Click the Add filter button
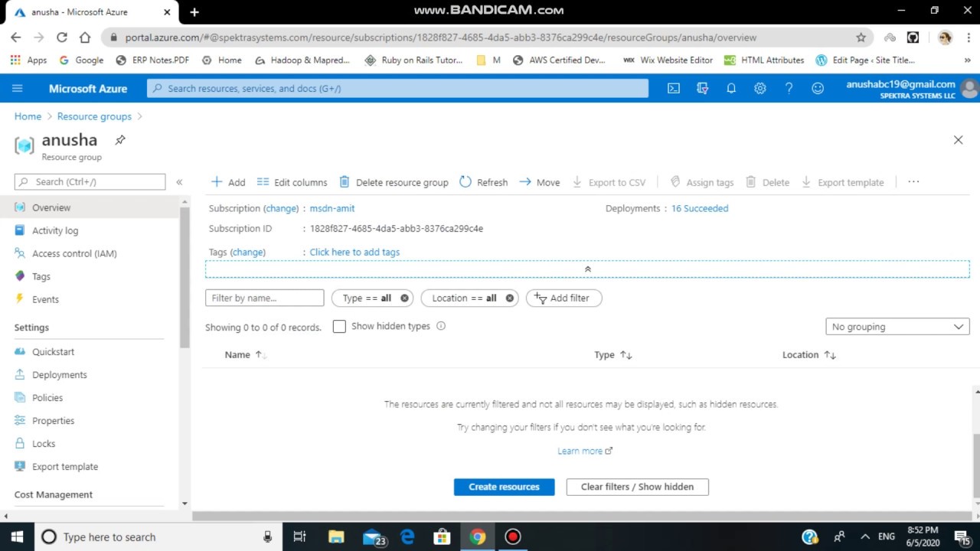The height and width of the screenshot is (551, 980). tap(563, 298)
